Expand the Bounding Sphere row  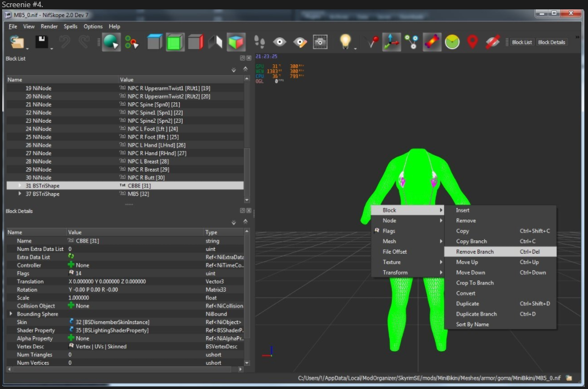point(11,314)
